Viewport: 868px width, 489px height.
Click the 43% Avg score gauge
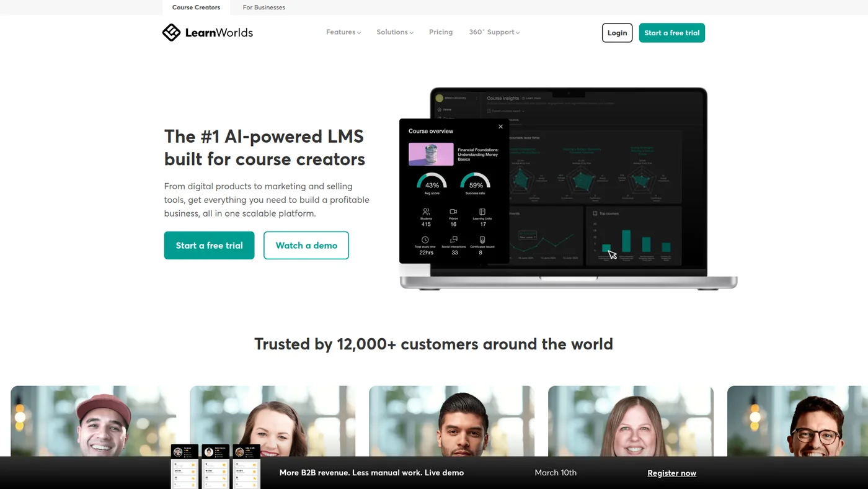[432, 181]
